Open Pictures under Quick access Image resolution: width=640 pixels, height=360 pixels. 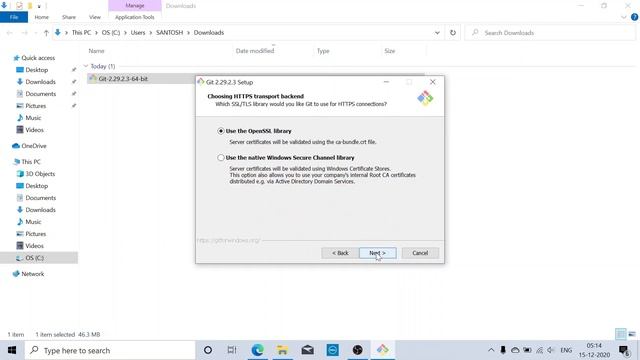click(36, 106)
